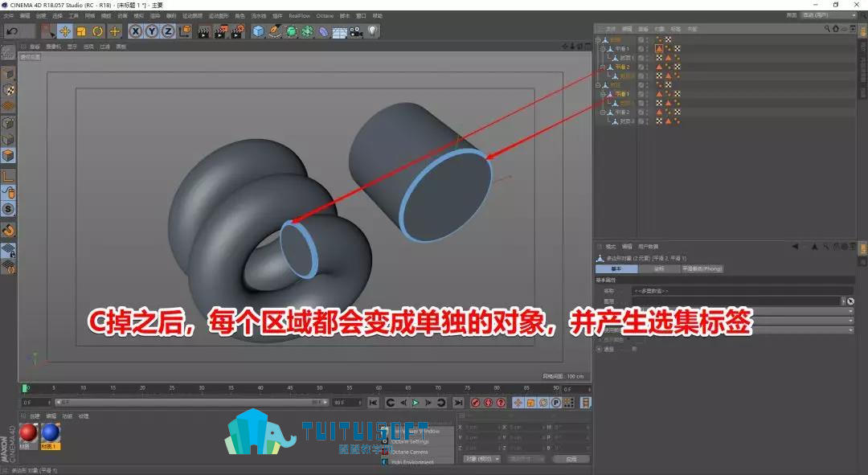The image size is (868, 475).
Task: Switch to 平滑着色(Phong) tab
Action: click(702, 268)
